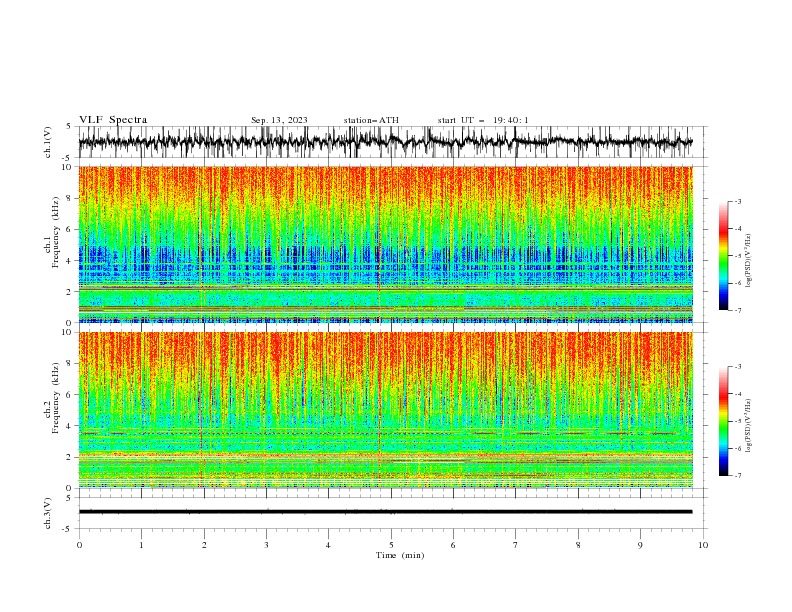Click the "1" tick on the Time axis
Screen dimensions: 792x612
coord(141,545)
